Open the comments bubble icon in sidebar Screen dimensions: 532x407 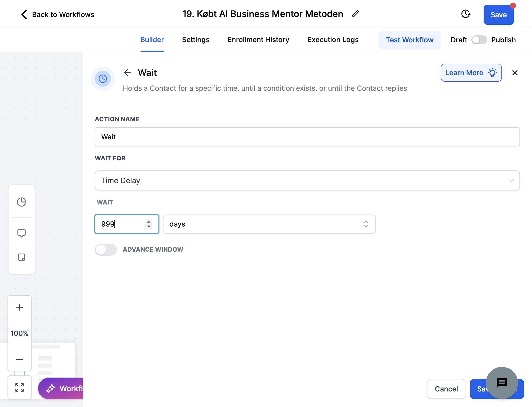(x=22, y=233)
